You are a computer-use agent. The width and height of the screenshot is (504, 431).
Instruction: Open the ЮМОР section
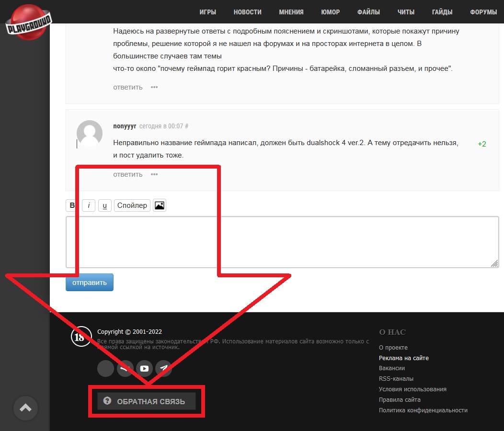[x=330, y=12]
